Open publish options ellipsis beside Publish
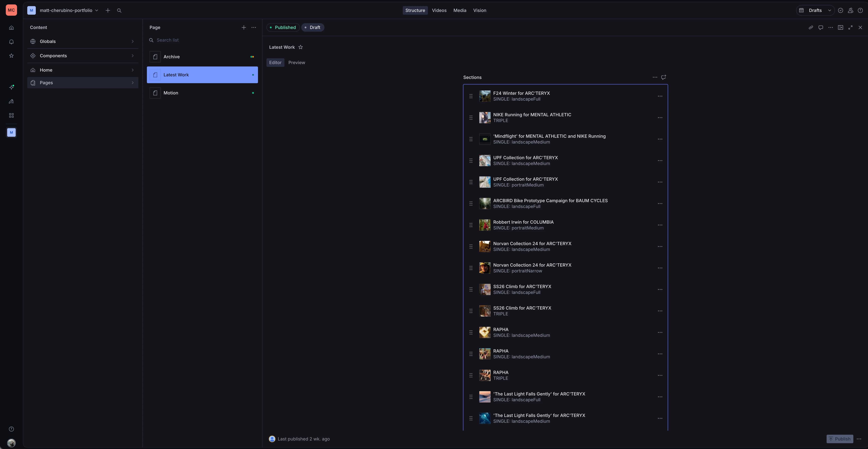868x449 pixels. coord(859,439)
